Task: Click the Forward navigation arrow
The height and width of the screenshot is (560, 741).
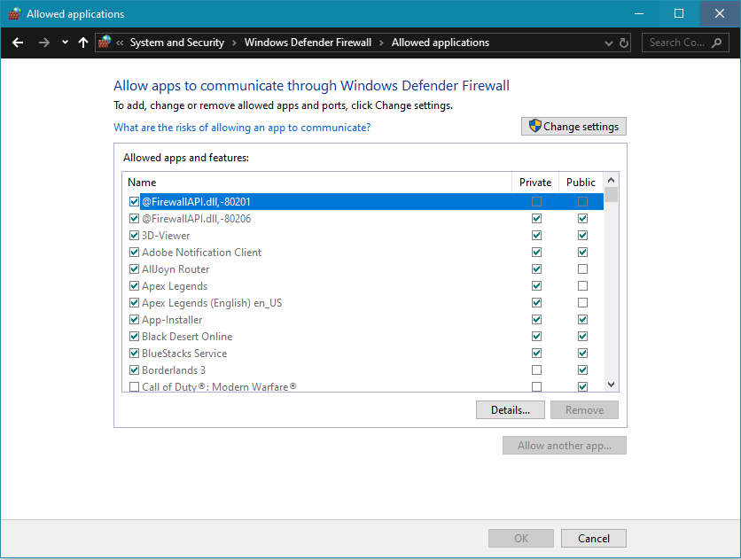Action: (43, 43)
